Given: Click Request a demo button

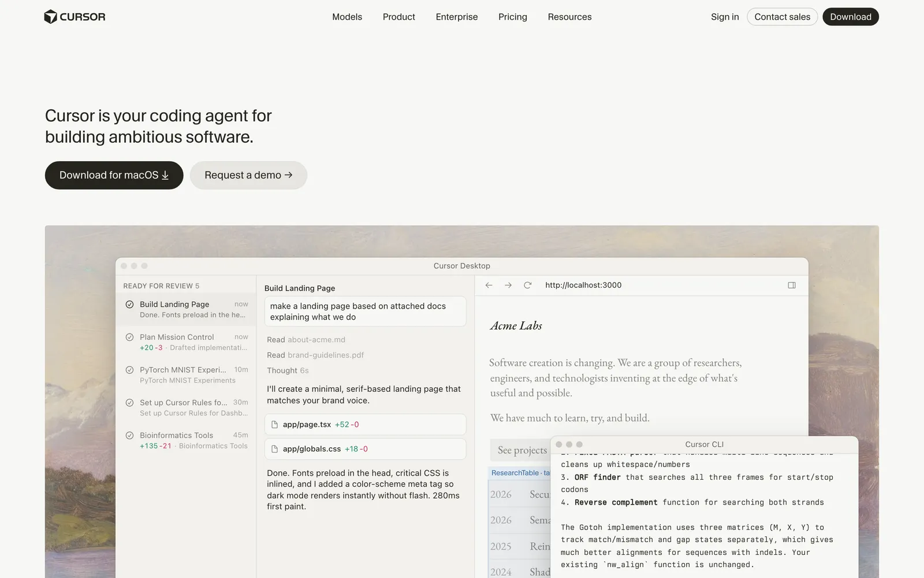Looking at the screenshot, I should (248, 175).
